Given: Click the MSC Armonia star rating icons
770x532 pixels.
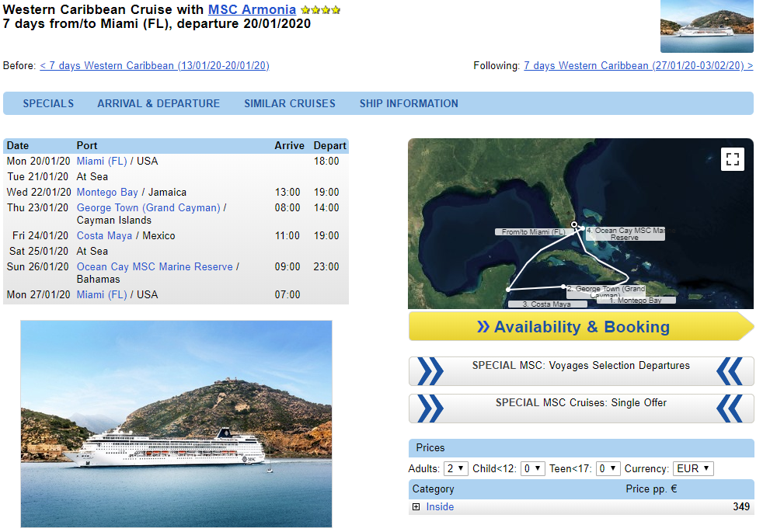Looking at the screenshot, I should (320, 11).
